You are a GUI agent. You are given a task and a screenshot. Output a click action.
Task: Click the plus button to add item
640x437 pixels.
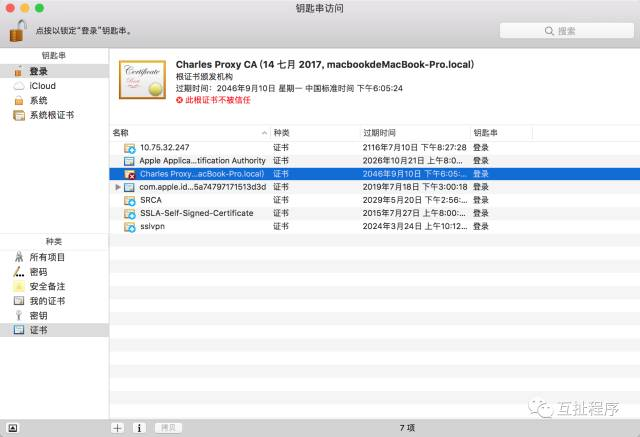click(118, 428)
